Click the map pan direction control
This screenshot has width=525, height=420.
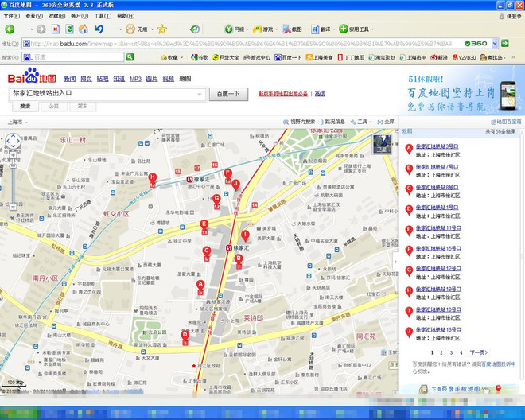pyautogui.click(x=13, y=142)
